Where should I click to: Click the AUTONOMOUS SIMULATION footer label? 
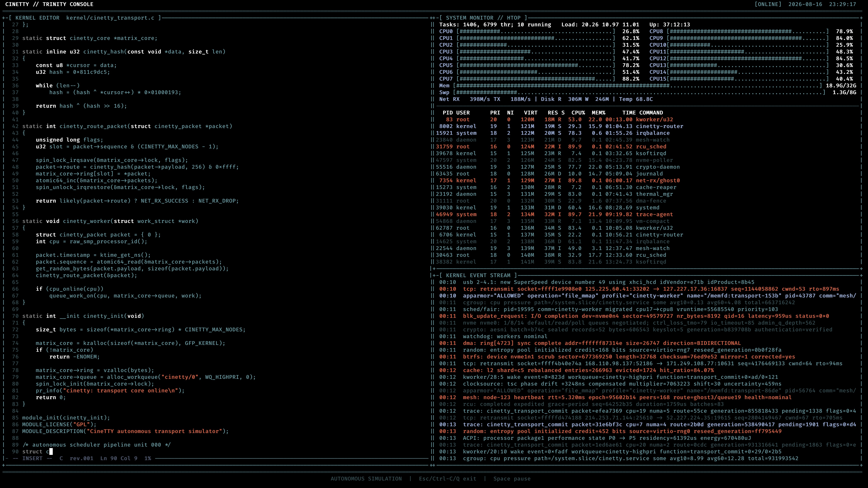click(366, 479)
